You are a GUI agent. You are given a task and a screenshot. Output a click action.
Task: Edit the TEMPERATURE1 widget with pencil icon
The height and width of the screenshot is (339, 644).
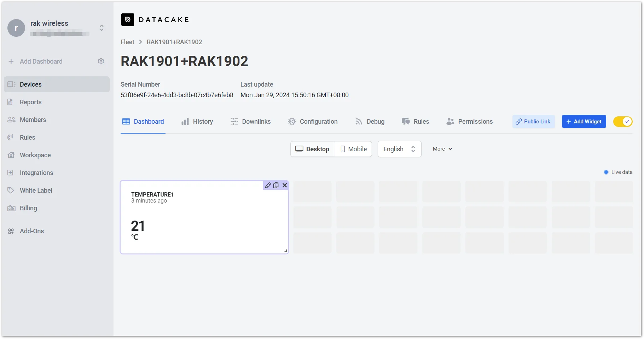(268, 185)
